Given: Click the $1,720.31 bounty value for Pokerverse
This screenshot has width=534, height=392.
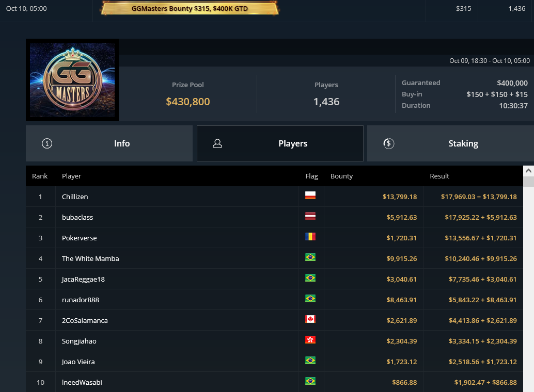Looking at the screenshot, I should 401,238.
